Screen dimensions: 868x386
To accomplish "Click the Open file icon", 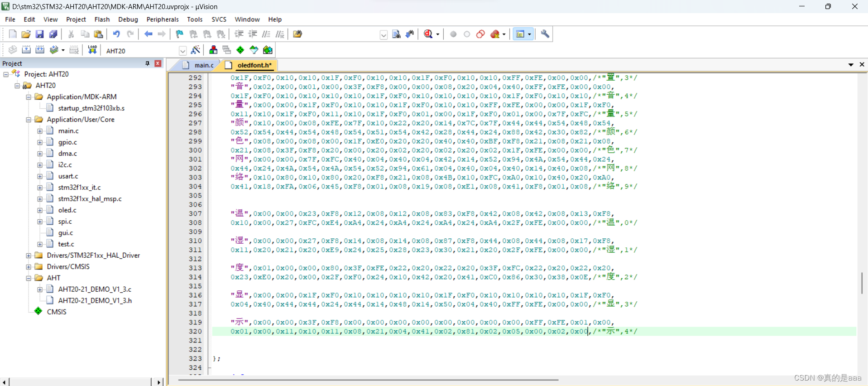I will coord(26,34).
